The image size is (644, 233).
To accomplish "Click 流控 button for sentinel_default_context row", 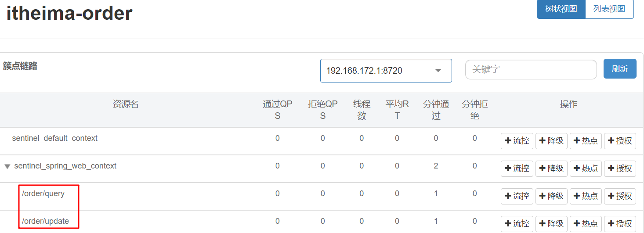I will (517, 141).
